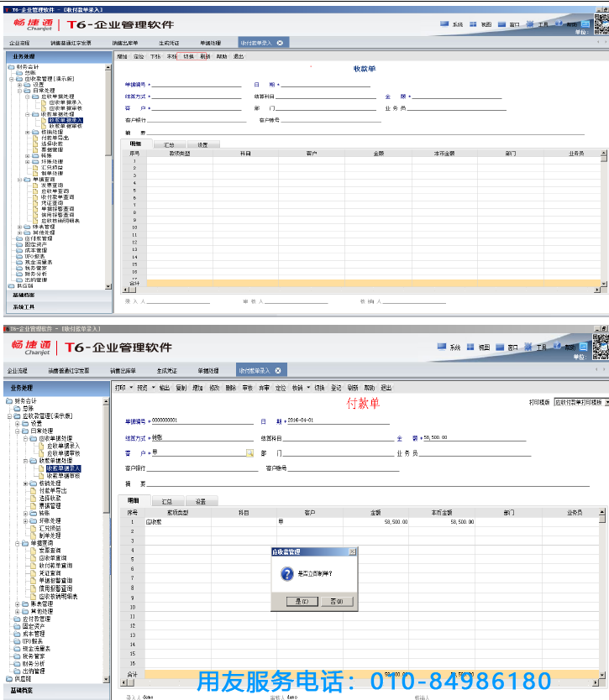Expand 设置 node in upper window tree
The height and width of the screenshot is (700, 609).
tap(19, 85)
